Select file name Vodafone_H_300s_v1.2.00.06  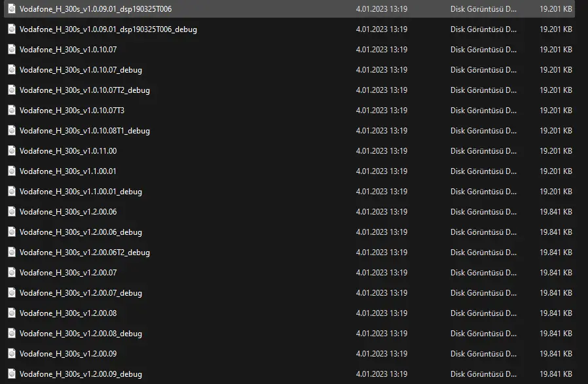(68, 212)
